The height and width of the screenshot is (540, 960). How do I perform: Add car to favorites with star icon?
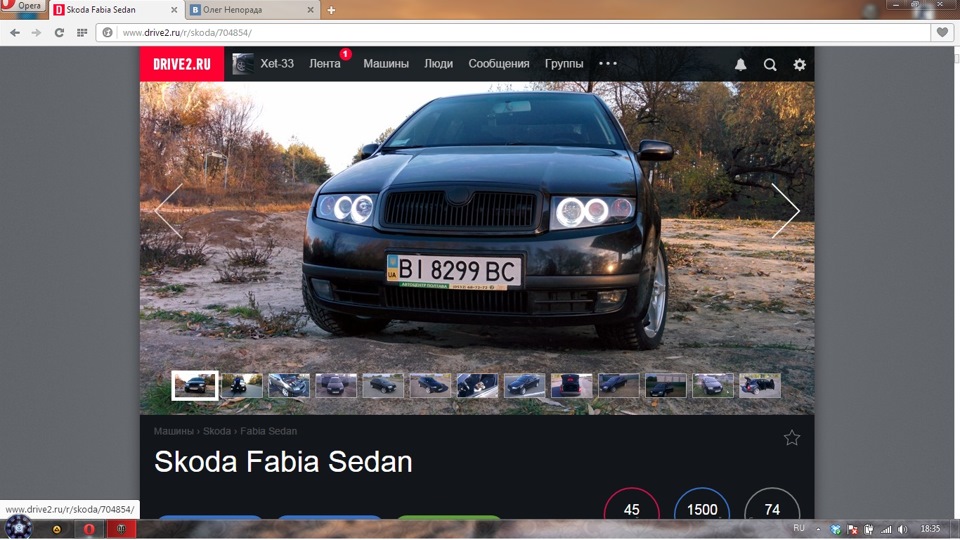[792, 438]
